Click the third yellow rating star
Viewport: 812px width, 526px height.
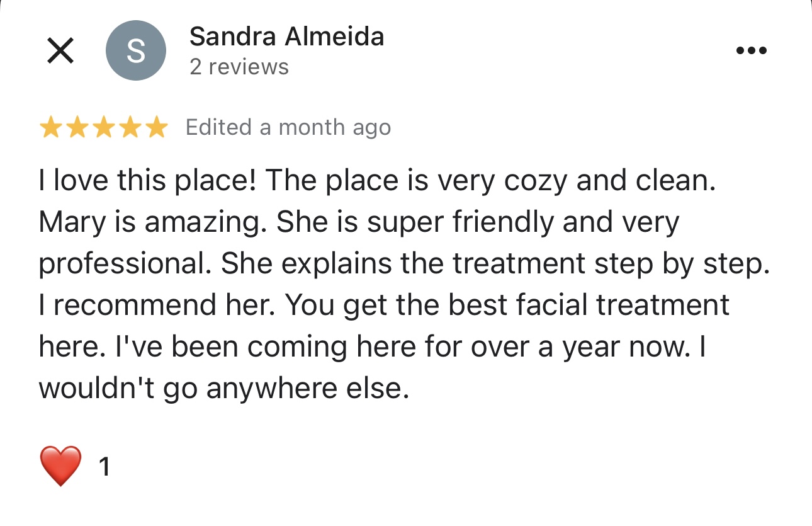(x=103, y=128)
